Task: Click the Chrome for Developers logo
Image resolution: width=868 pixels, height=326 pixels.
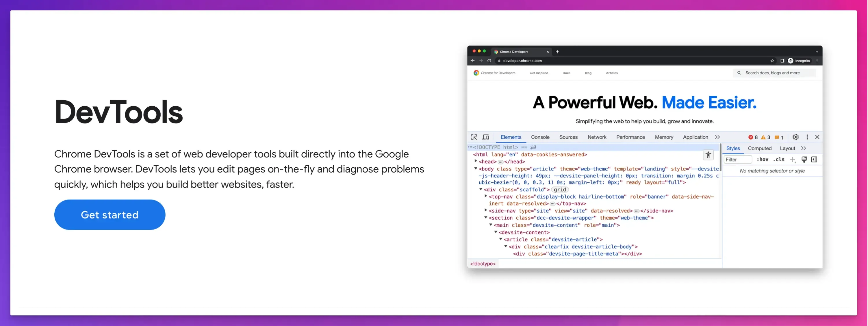Action: 494,73
